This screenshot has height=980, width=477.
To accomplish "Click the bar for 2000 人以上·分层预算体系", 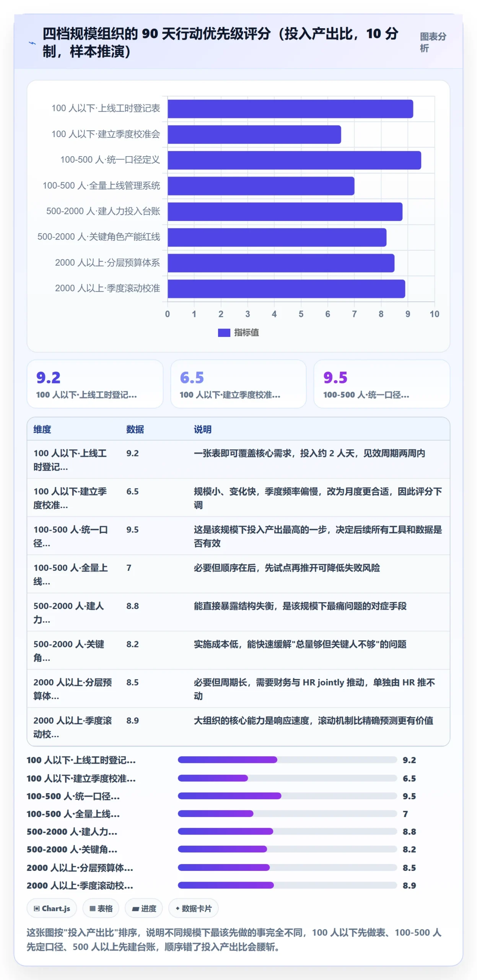I will click(281, 263).
